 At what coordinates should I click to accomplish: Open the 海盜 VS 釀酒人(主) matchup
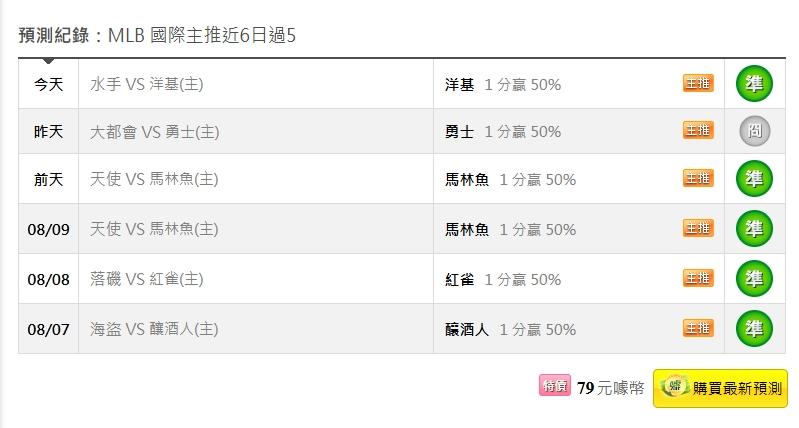[154, 329]
